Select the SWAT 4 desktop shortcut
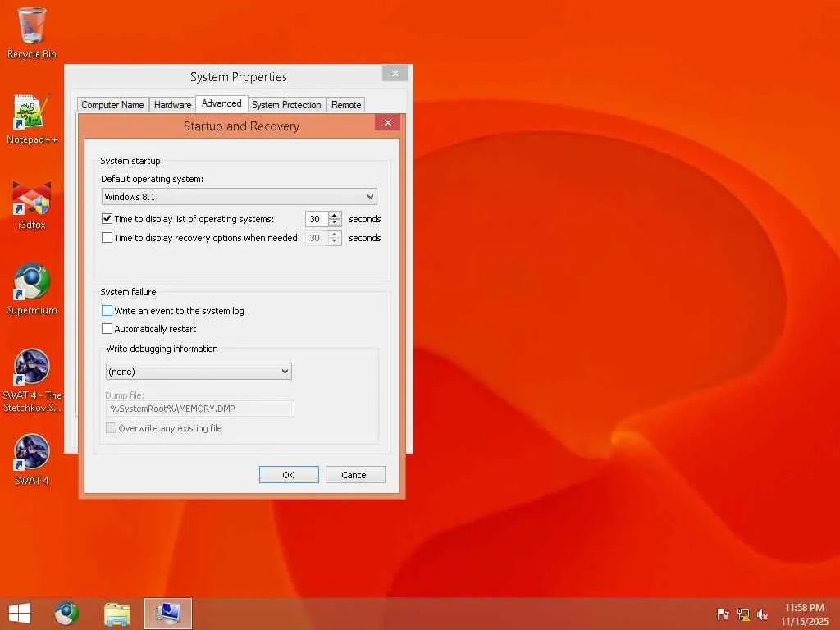Screen dimensions: 840x630 click(32, 459)
